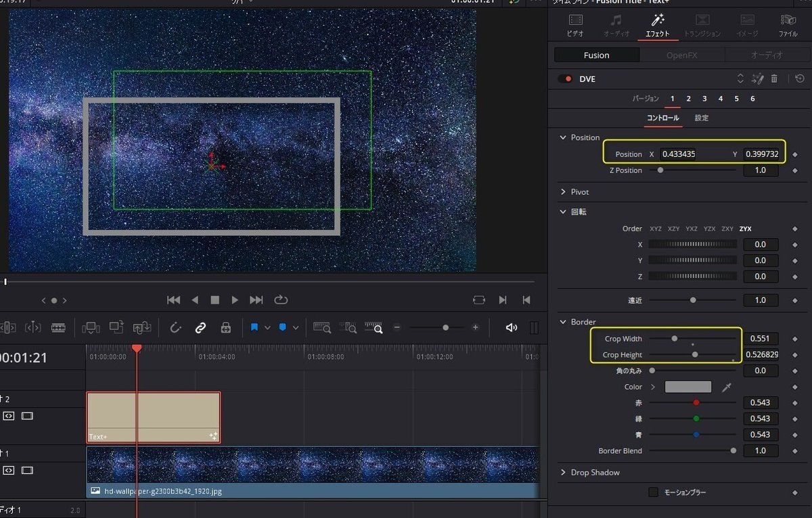Toggle loop playback
Image resolution: width=812 pixels, height=518 pixels.
pyautogui.click(x=281, y=300)
